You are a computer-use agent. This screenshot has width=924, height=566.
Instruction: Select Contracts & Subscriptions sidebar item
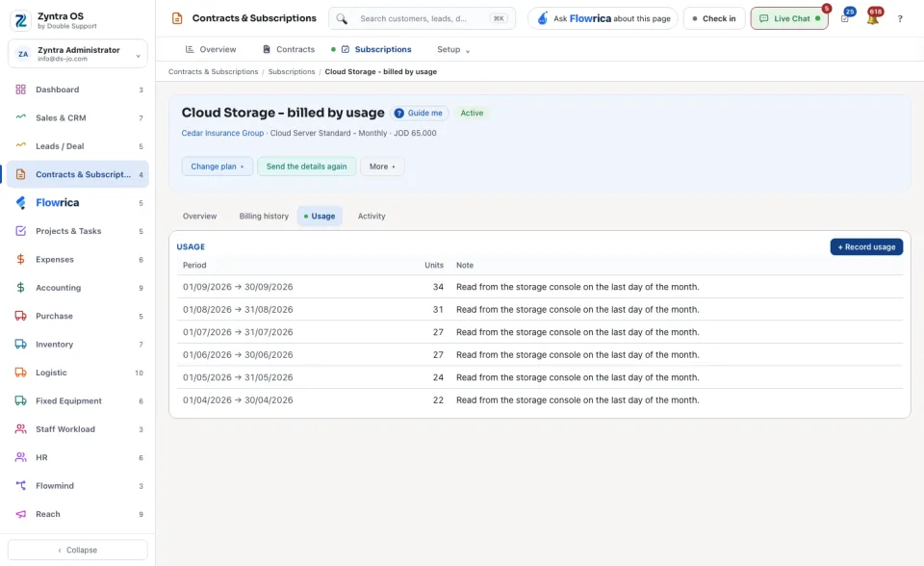pyautogui.click(x=78, y=174)
